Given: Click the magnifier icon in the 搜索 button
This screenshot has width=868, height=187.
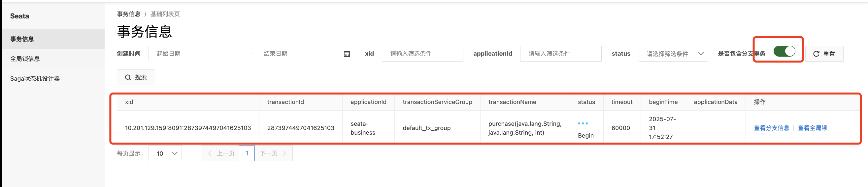Looking at the screenshot, I should (x=128, y=78).
